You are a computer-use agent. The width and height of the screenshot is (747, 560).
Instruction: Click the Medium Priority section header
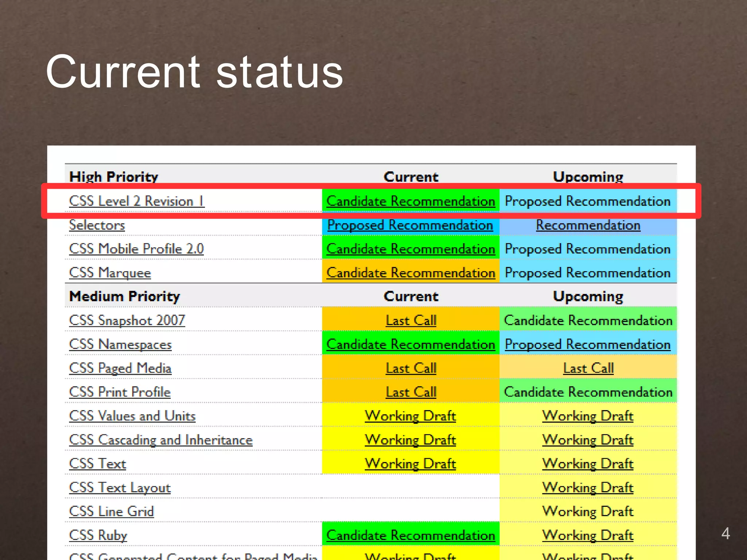(x=124, y=296)
